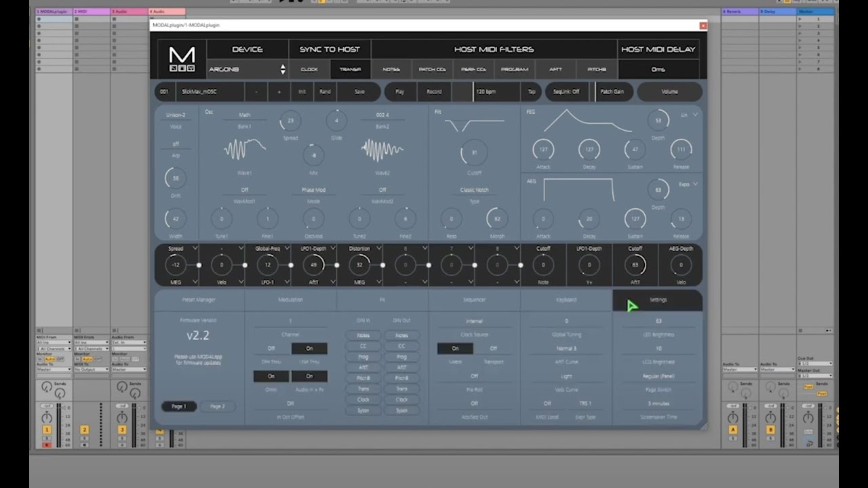Open track 2 MIDI To No Output dropdown
868x488 pixels.
(x=92, y=369)
